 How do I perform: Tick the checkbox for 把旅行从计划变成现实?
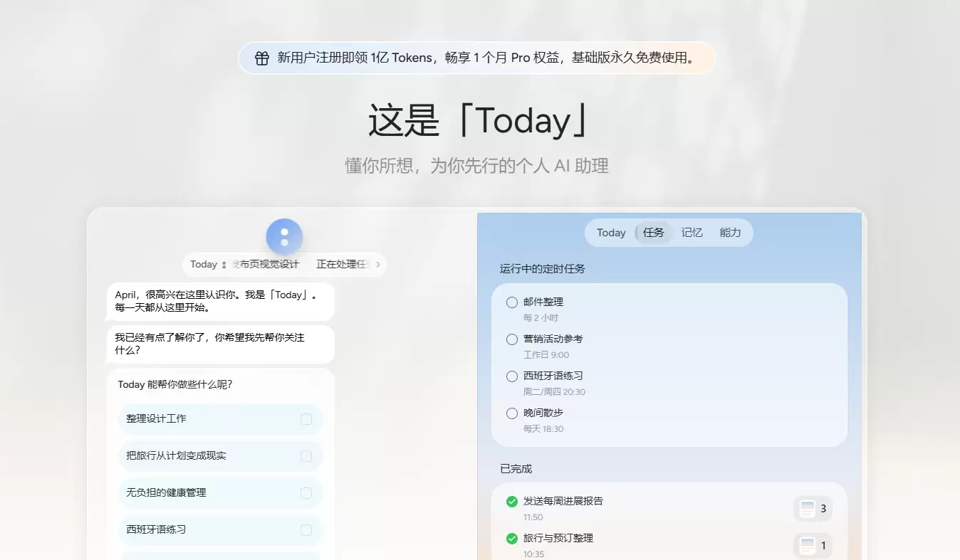pyautogui.click(x=306, y=456)
